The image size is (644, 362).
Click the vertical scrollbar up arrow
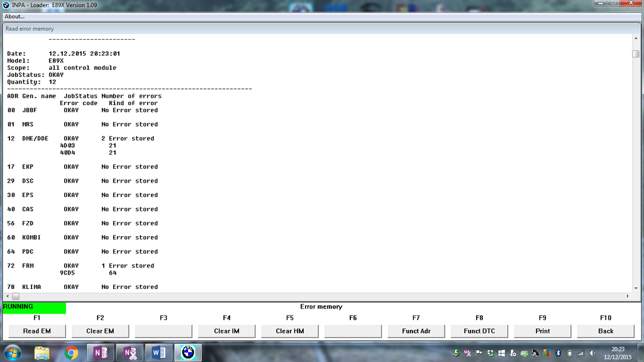636,38
